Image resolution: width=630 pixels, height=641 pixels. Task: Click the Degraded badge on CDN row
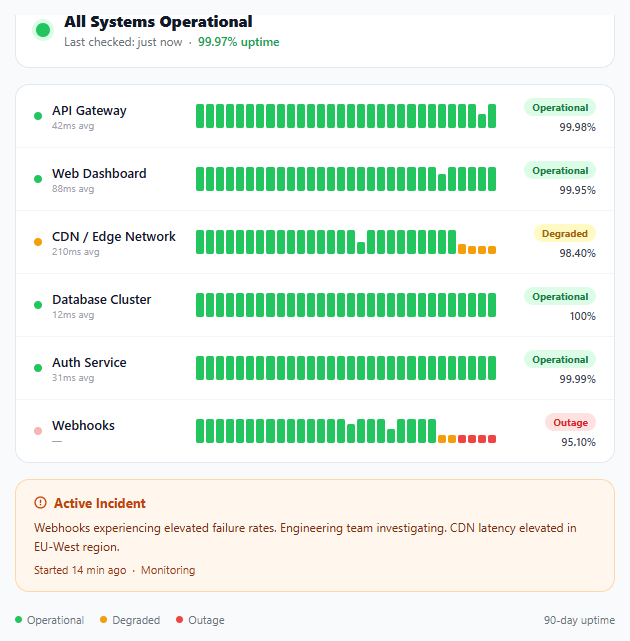tap(565, 233)
